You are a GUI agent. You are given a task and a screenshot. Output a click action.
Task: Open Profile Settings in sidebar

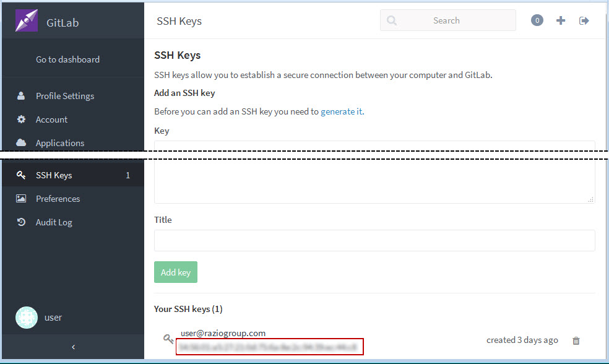pyautogui.click(x=64, y=96)
